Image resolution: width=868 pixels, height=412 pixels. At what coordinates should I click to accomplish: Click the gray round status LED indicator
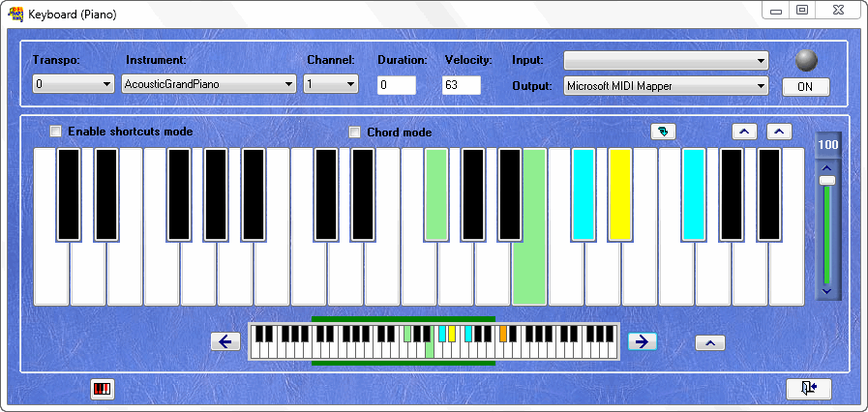[x=806, y=60]
